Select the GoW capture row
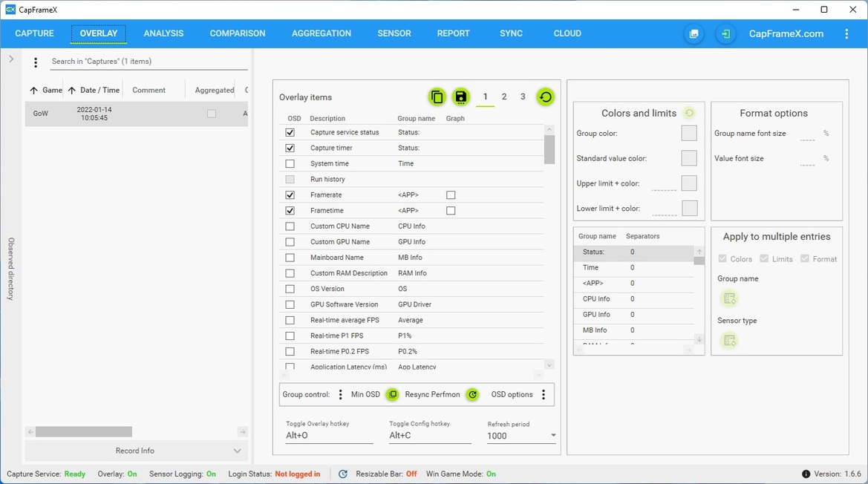The width and height of the screenshot is (868, 484). click(x=136, y=114)
